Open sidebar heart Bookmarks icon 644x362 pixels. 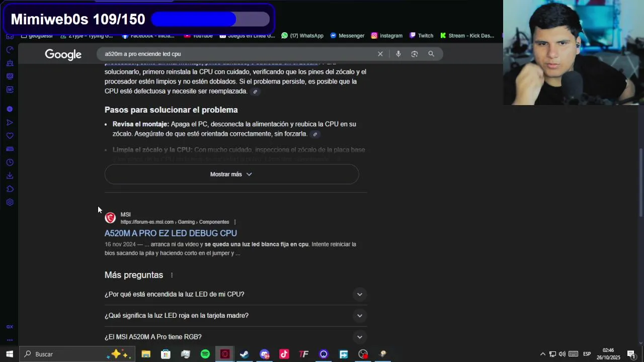tap(10, 136)
